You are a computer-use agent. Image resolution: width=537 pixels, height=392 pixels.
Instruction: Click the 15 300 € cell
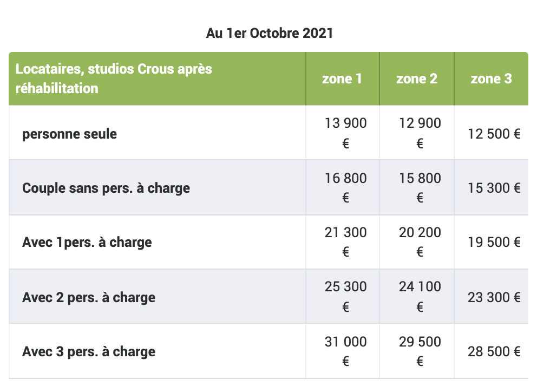coord(494,188)
